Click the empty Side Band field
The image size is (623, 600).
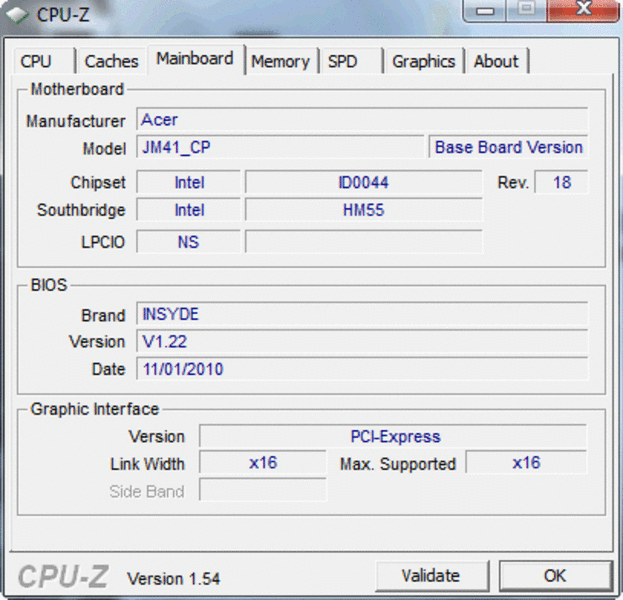click(263, 490)
